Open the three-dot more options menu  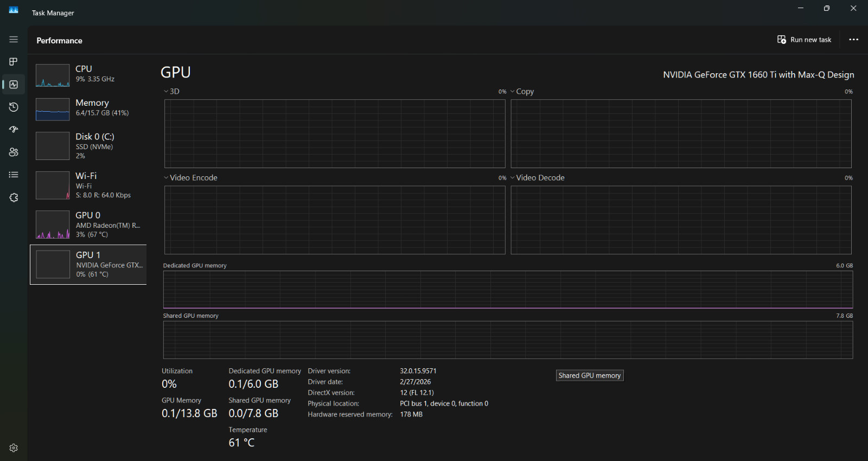pos(853,40)
